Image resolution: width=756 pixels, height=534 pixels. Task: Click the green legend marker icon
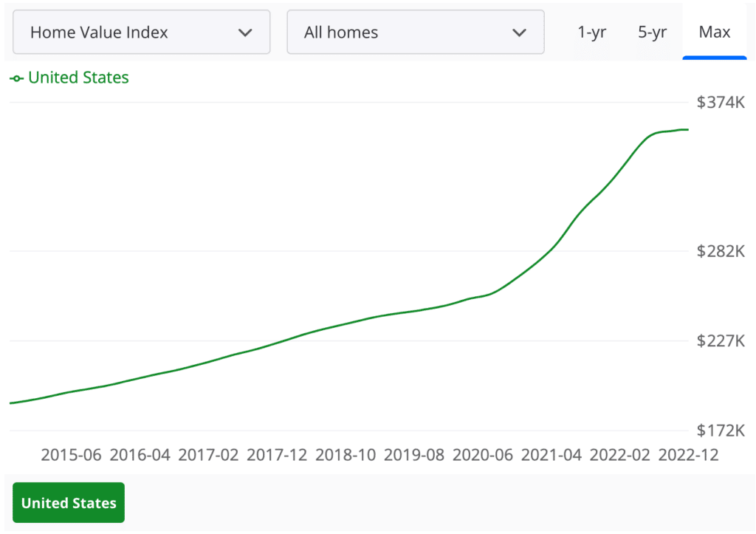[x=17, y=78]
